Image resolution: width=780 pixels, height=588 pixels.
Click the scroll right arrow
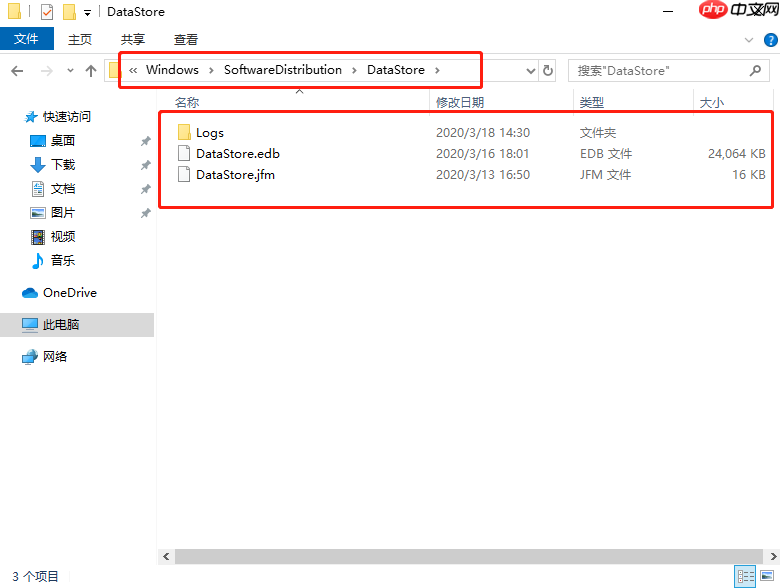773,557
